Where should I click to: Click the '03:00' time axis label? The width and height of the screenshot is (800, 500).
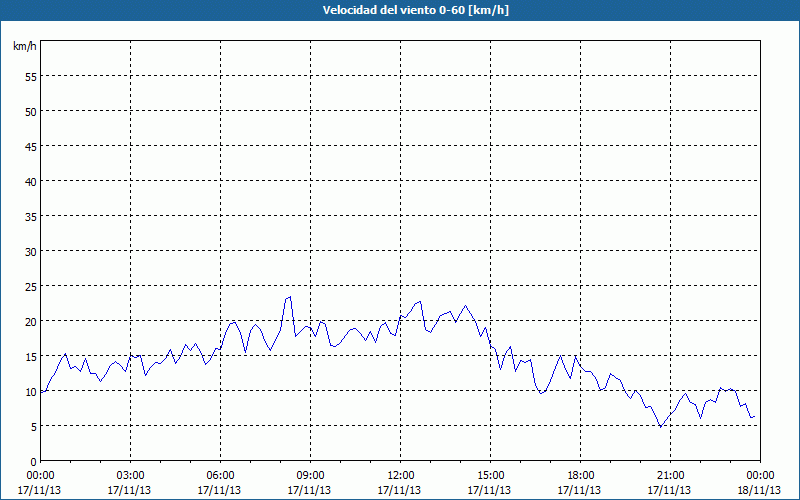click(130, 476)
